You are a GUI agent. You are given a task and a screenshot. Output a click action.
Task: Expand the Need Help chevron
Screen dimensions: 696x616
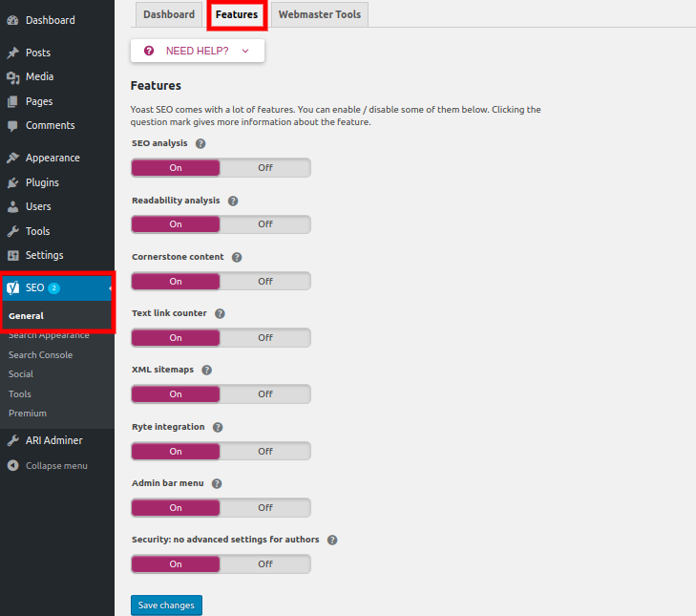[x=245, y=51]
